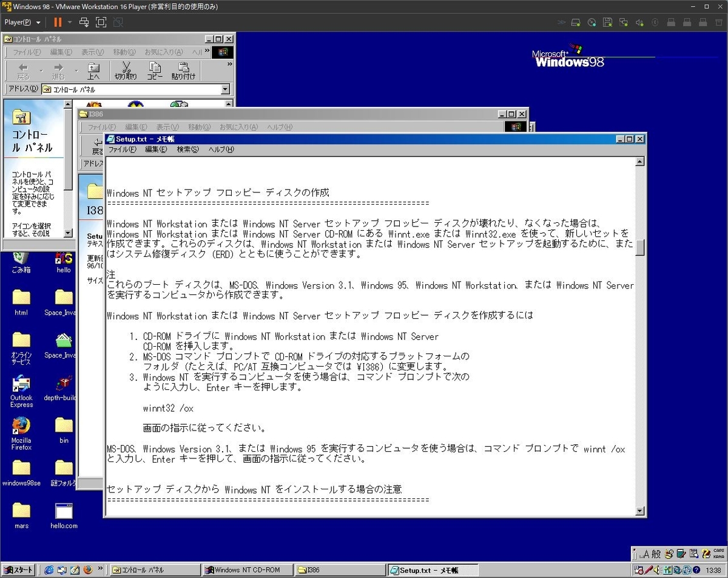Image resolution: width=728 pixels, height=578 pixels.
Task: Click the VMware floppy device icon
Action: 607,22
